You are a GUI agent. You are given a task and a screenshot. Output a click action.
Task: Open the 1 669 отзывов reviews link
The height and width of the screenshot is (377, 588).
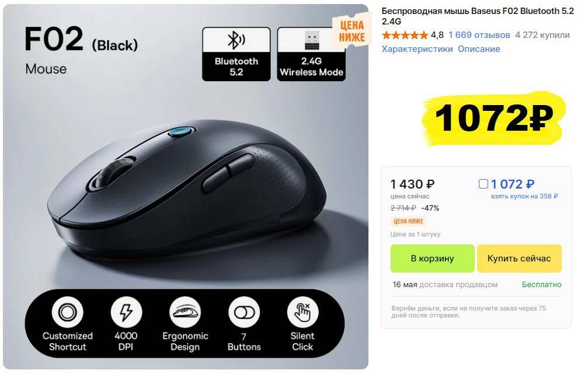pos(479,35)
